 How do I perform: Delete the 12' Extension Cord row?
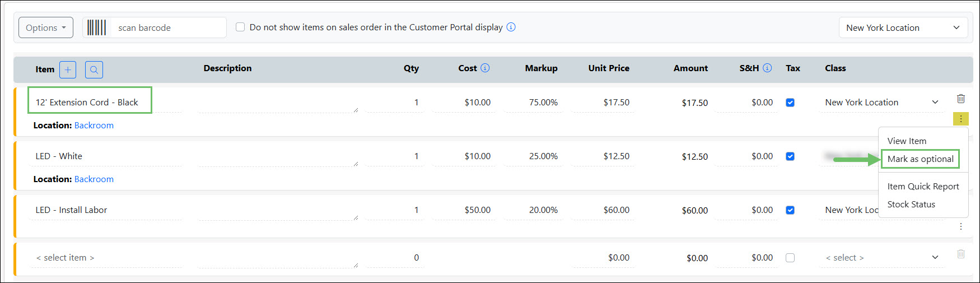(961, 99)
